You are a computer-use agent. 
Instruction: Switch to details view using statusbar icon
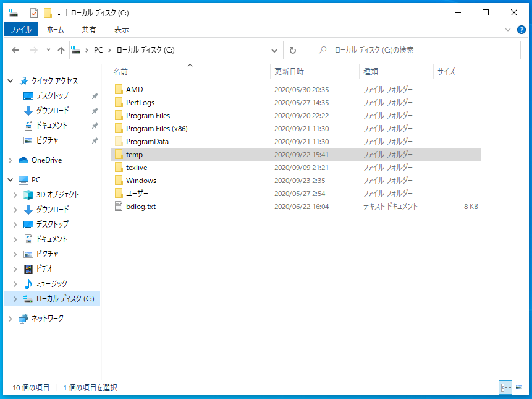click(505, 387)
